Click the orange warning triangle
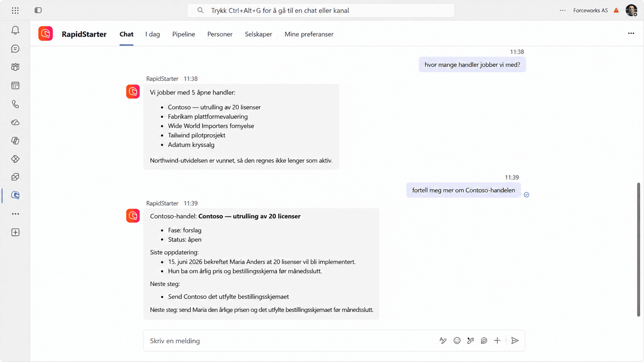 (x=616, y=10)
